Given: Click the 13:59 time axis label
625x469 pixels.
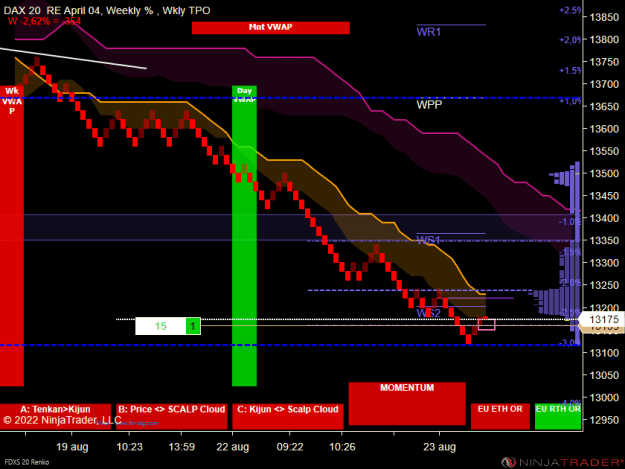Looking at the screenshot, I should tap(181, 447).
